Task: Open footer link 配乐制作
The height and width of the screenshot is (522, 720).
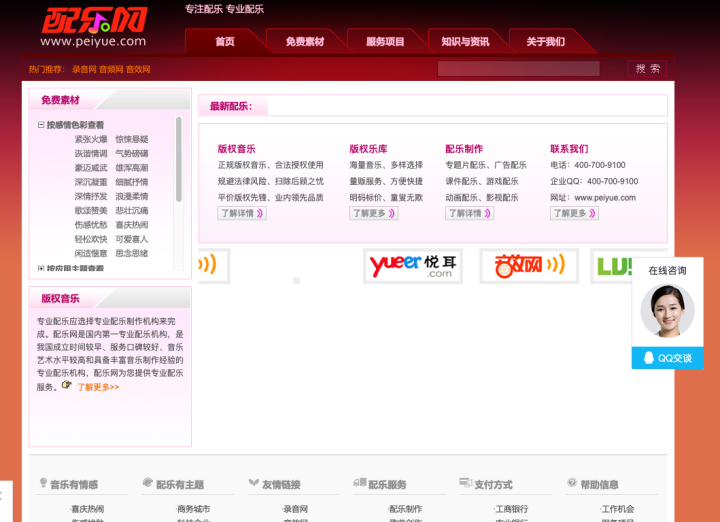Action: point(405,509)
